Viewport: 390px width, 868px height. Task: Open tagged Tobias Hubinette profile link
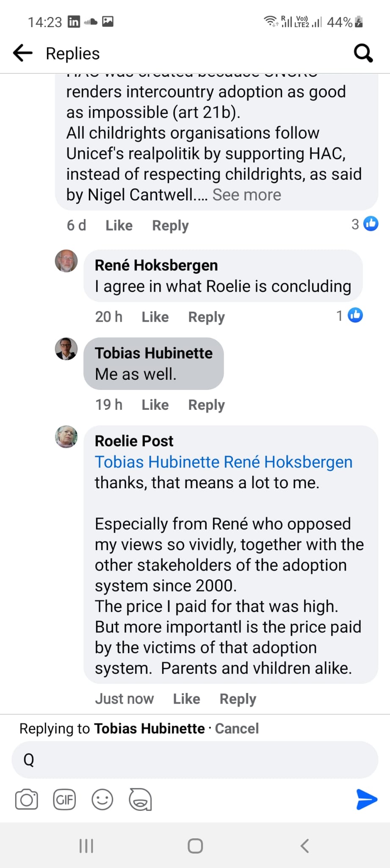[157, 462]
